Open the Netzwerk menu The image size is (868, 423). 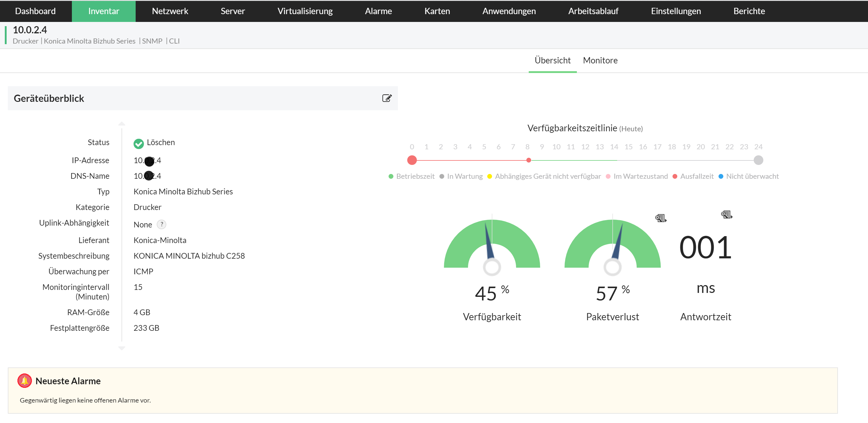pos(170,11)
